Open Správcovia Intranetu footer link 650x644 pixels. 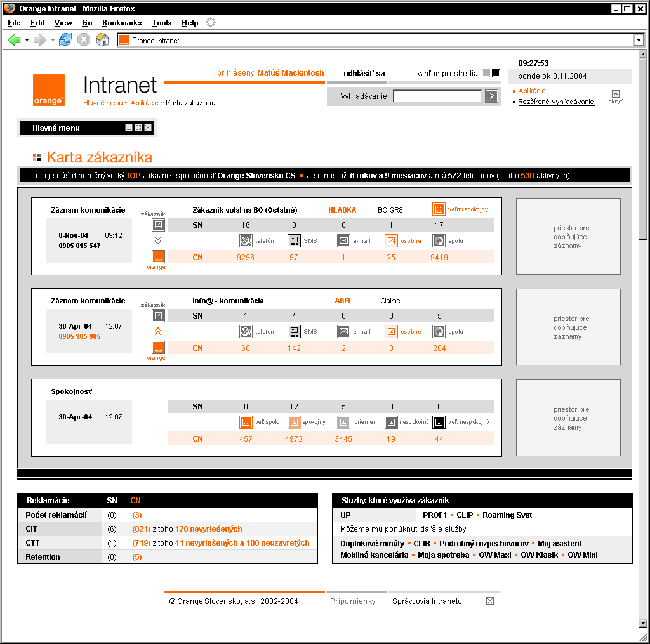tap(427, 601)
